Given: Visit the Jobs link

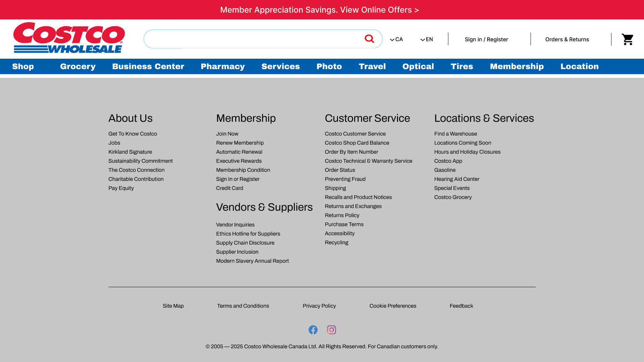Looking at the screenshot, I should [114, 143].
